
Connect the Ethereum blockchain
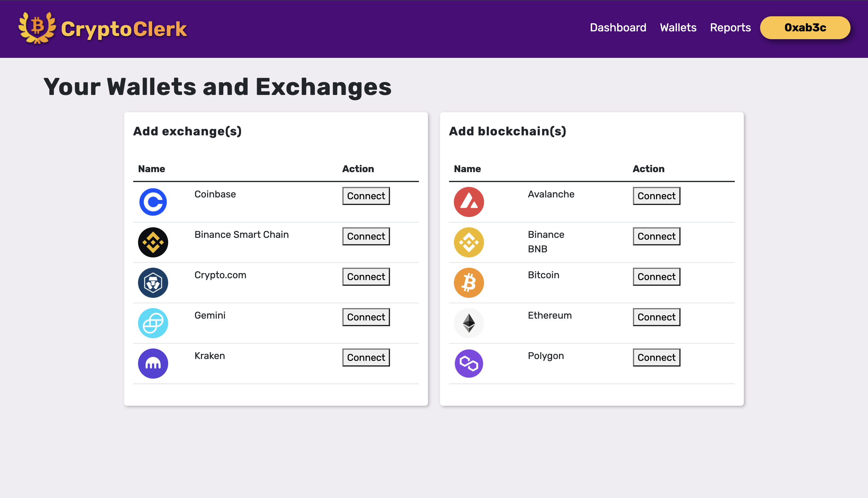point(656,317)
